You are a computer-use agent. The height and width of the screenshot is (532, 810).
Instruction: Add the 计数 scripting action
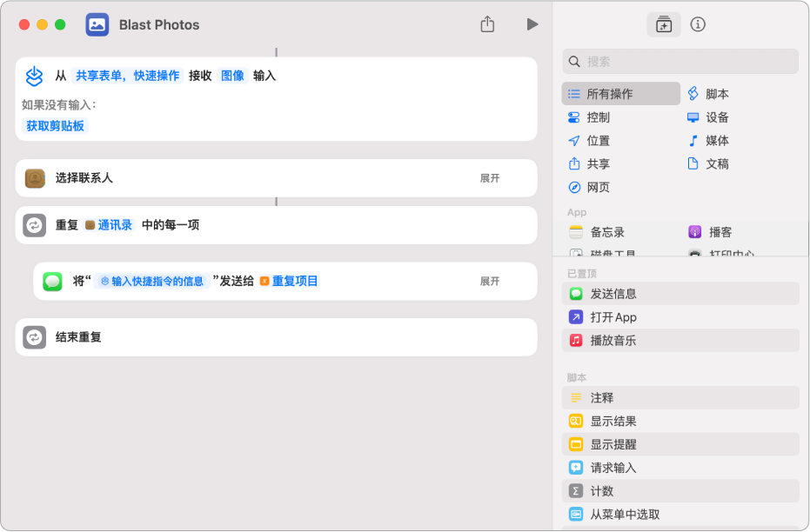[x=680, y=491]
